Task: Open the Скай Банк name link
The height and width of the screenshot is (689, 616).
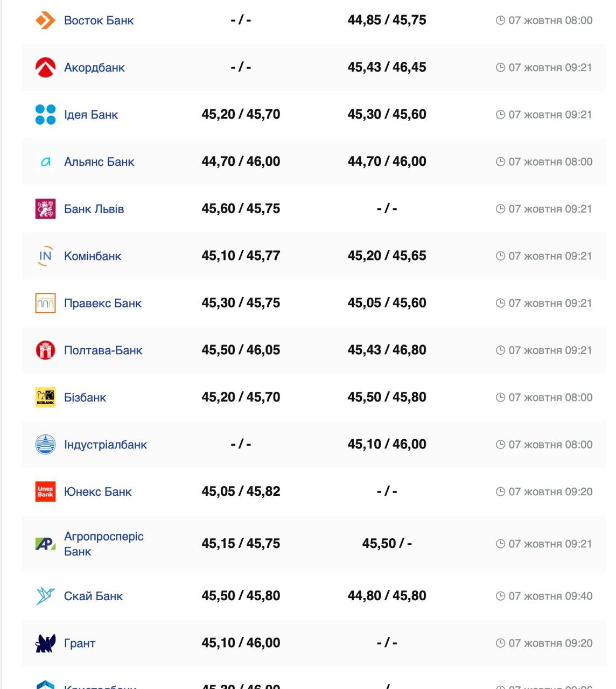Action: 93,596
